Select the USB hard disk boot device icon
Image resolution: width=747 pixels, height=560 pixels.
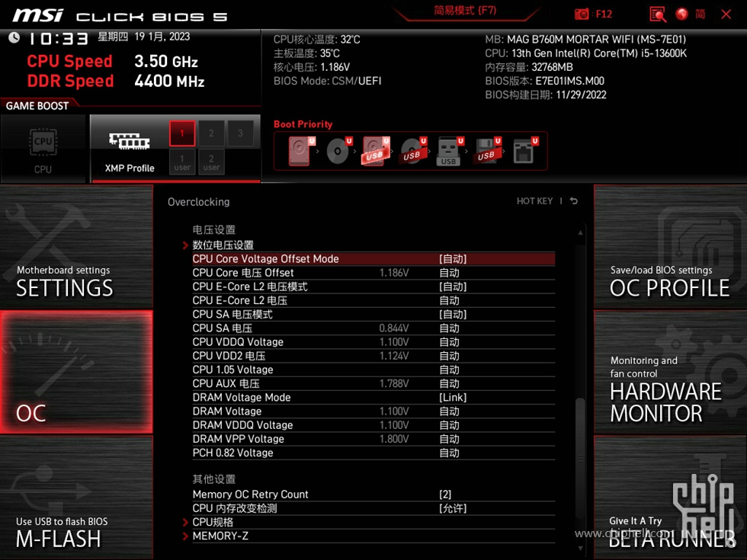pos(375,151)
